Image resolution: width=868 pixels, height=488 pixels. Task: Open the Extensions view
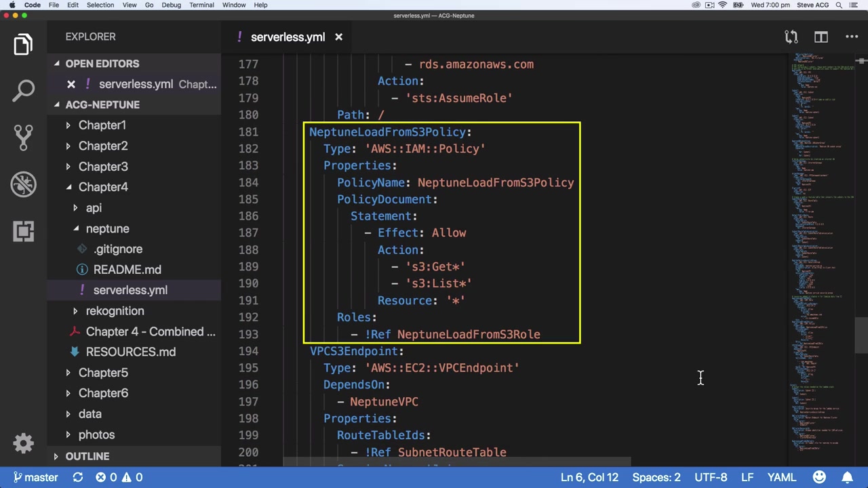coord(23,231)
